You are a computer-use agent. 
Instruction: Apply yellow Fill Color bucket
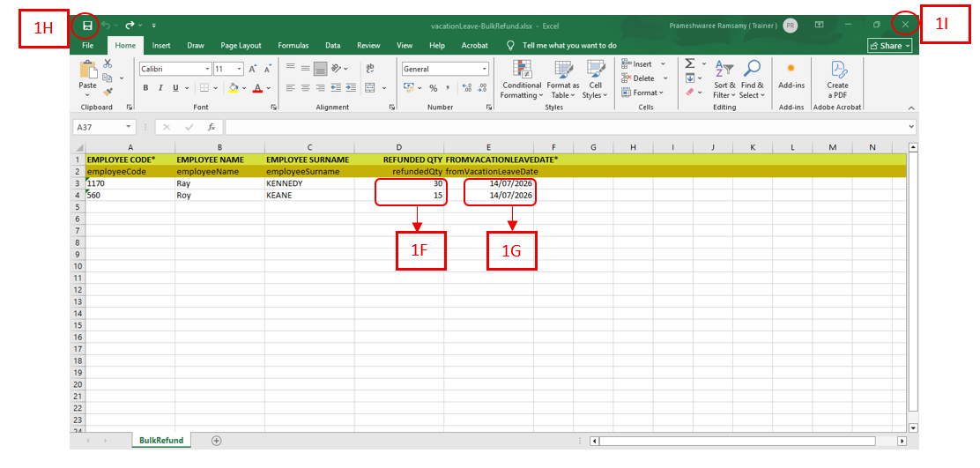coord(234,88)
